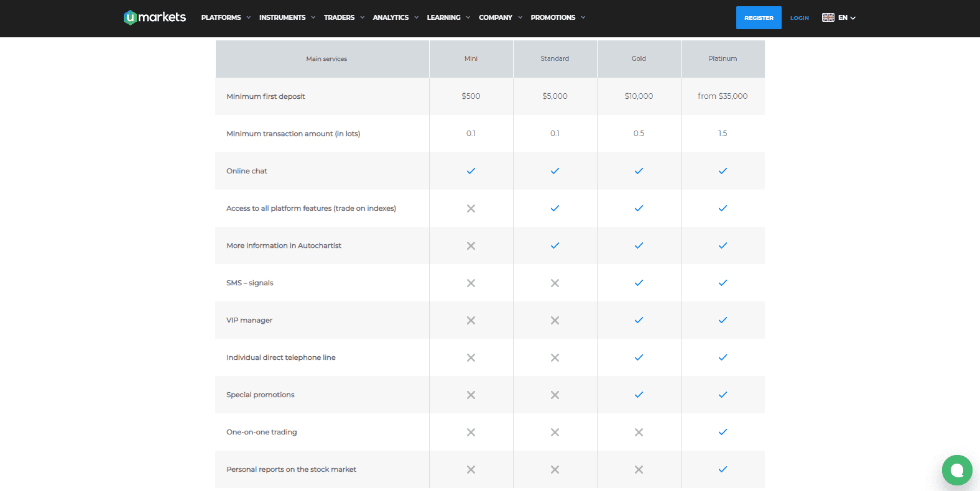Open the Learning menu
980x491 pixels.
(448, 17)
